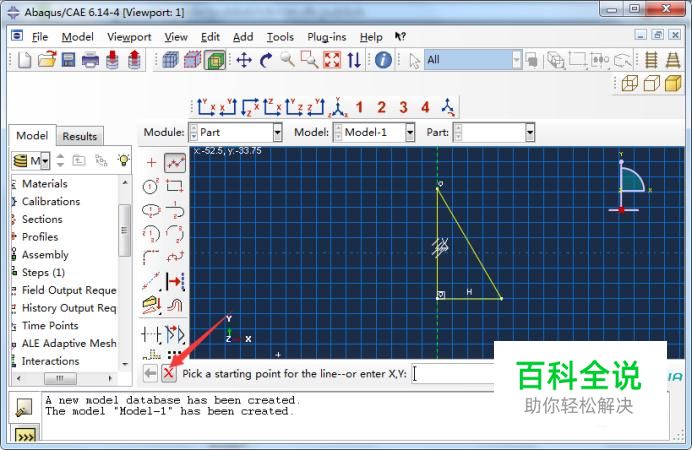Open the Tools menu

click(x=280, y=37)
